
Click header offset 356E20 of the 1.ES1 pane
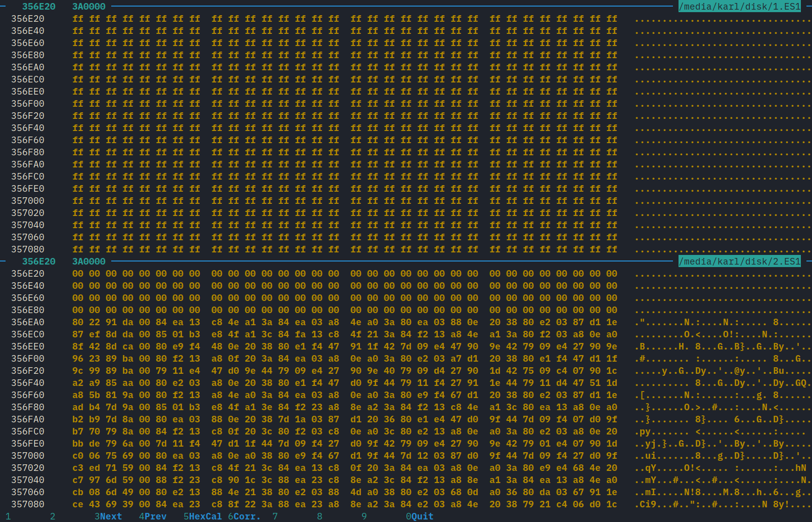[39, 7]
